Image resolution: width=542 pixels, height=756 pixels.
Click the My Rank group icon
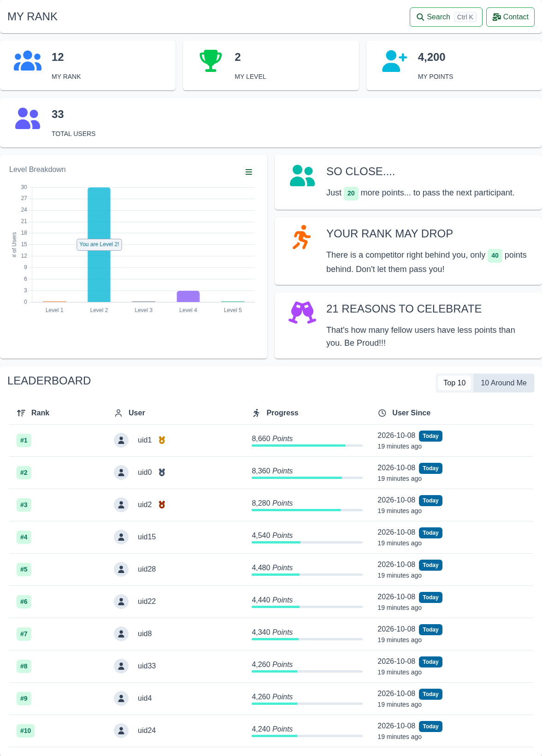click(x=28, y=61)
